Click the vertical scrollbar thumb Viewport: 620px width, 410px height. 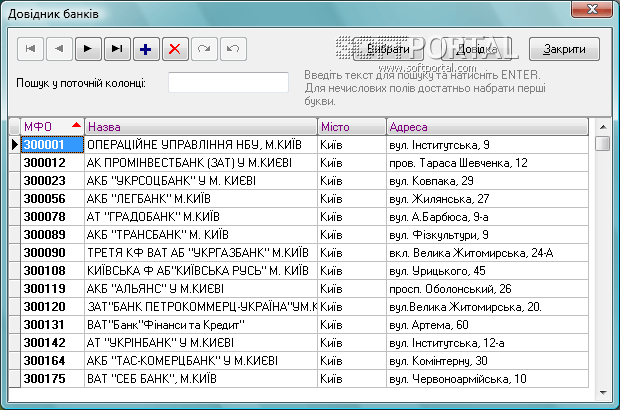[603, 143]
